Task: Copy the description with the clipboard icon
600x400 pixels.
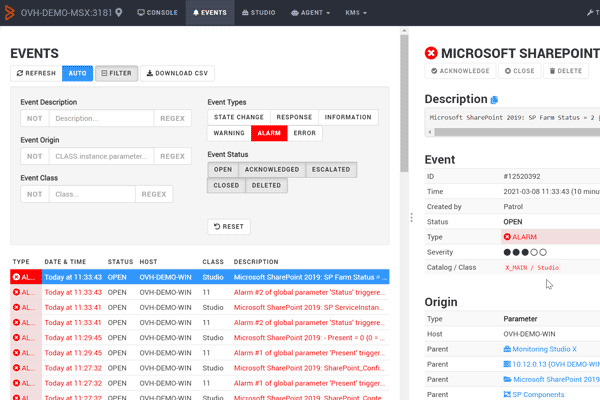Action: [x=494, y=100]
